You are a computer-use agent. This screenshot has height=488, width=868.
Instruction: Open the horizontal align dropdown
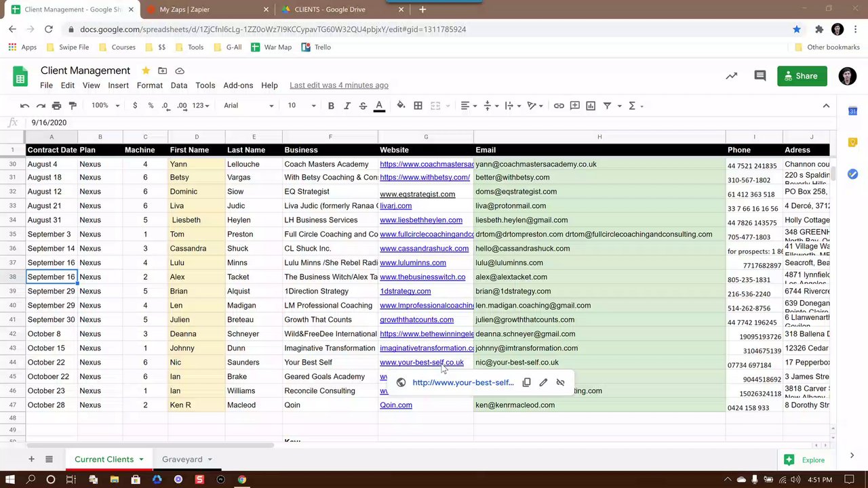(x=469, y=106)
